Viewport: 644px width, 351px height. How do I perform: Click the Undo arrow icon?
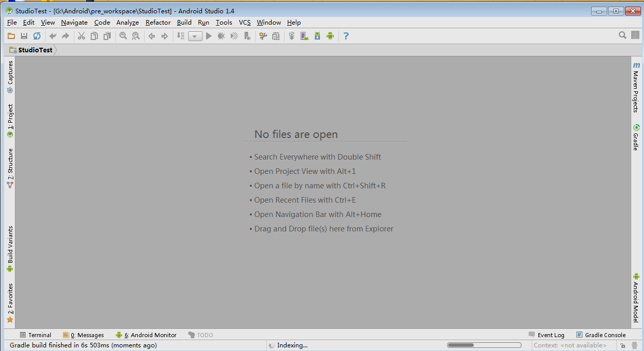(52, 36)
